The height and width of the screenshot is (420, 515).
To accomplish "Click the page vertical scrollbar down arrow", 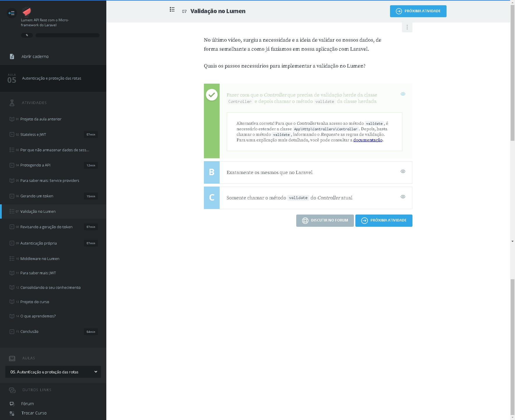I will click(512, 241).
